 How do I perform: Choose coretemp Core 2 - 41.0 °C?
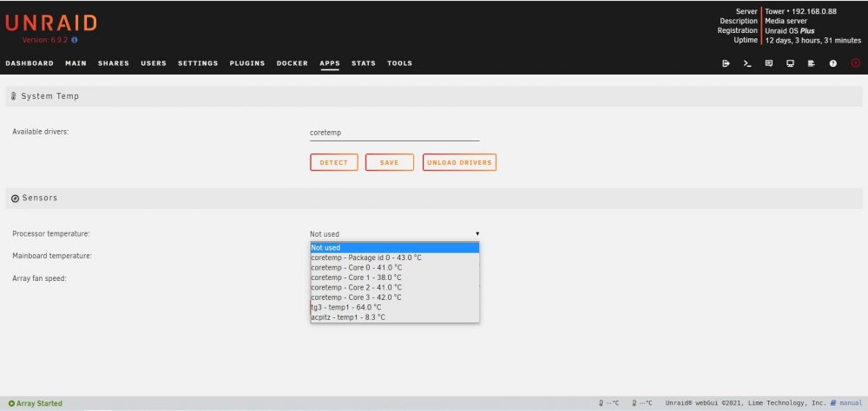coord(395,288)
